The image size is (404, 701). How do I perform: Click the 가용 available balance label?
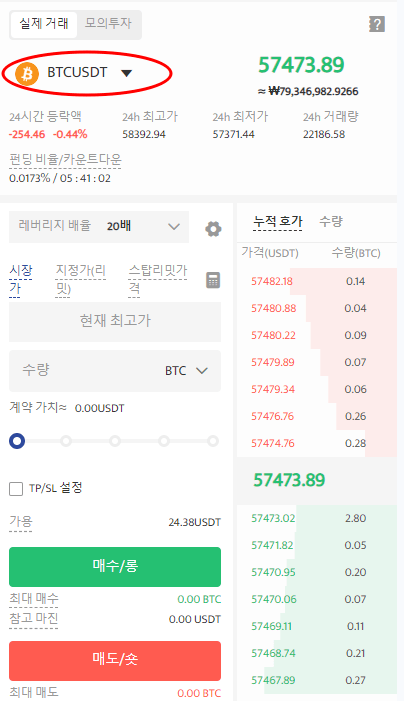click(x=21, y=522)
